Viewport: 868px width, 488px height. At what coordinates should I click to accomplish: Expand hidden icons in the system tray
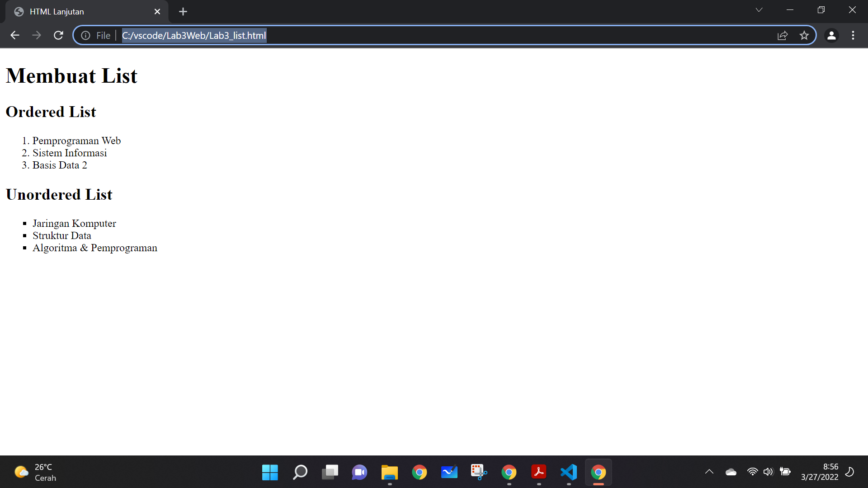click(709, 472)
